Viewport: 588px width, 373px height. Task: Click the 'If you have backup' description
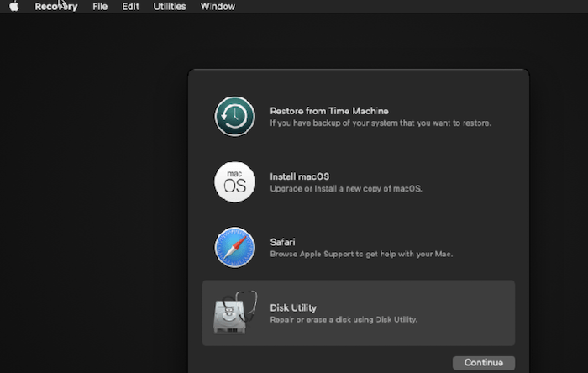coord(380,123)
